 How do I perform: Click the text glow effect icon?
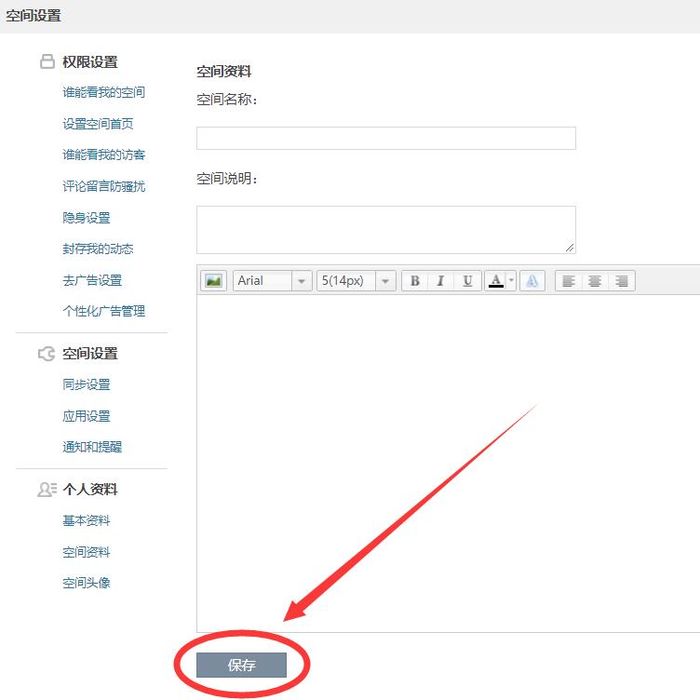pos(532,281)
